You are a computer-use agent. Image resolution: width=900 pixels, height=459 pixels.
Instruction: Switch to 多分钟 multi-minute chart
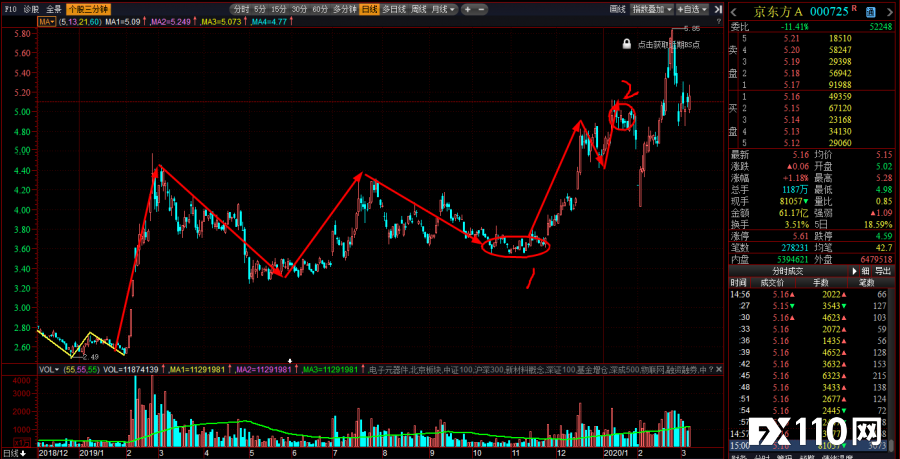click(x=345, y=9)
